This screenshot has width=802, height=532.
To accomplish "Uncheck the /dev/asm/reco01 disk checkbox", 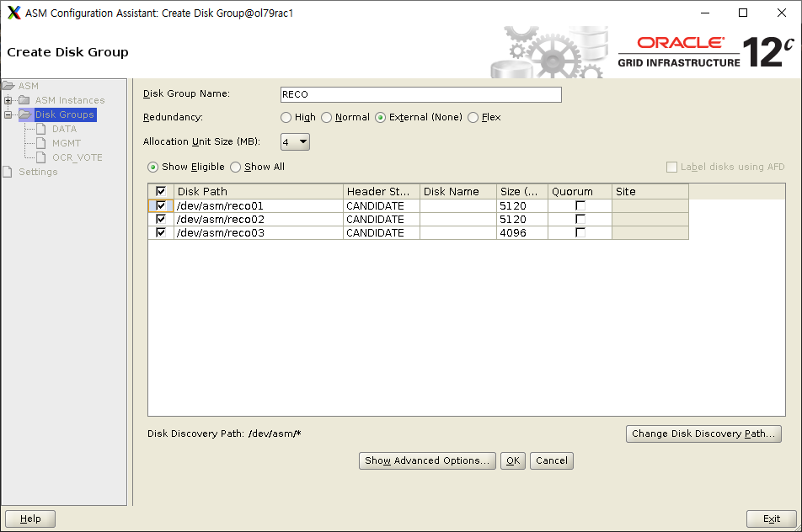I will [161, 205].
